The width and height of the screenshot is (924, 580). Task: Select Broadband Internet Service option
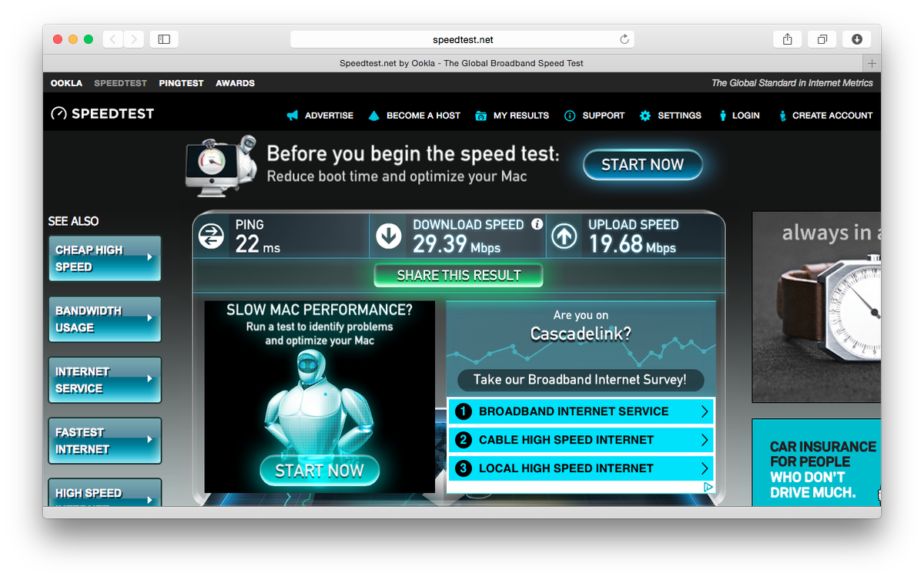coord(581,411)
